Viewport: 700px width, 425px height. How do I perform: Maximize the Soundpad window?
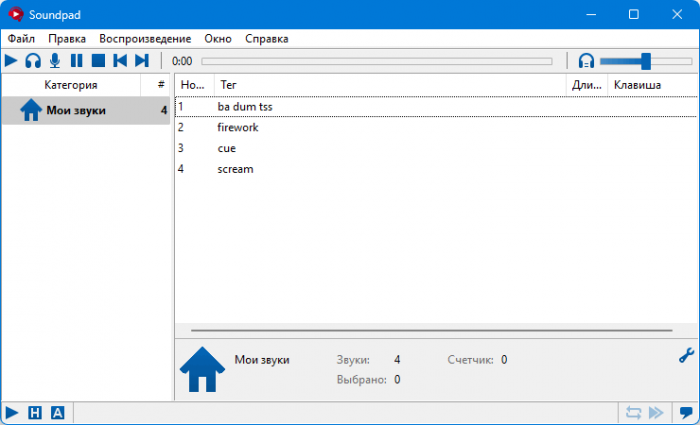[x=633, y=15]
